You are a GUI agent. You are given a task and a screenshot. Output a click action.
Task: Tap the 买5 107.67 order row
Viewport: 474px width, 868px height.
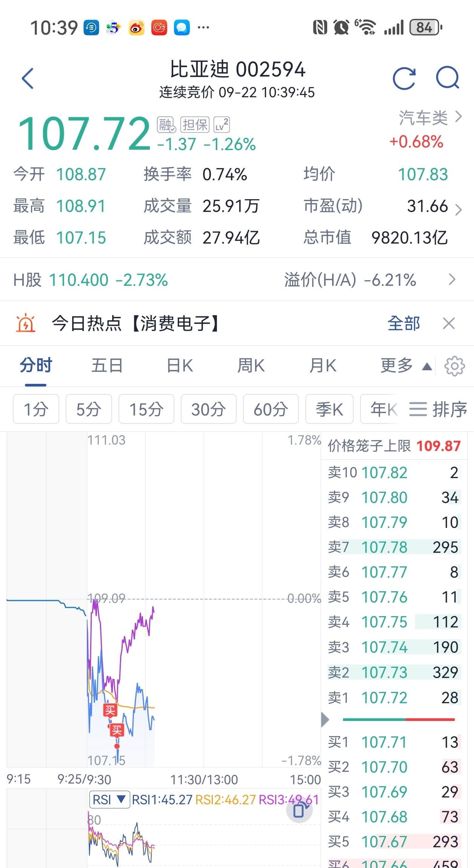[394, 842]
